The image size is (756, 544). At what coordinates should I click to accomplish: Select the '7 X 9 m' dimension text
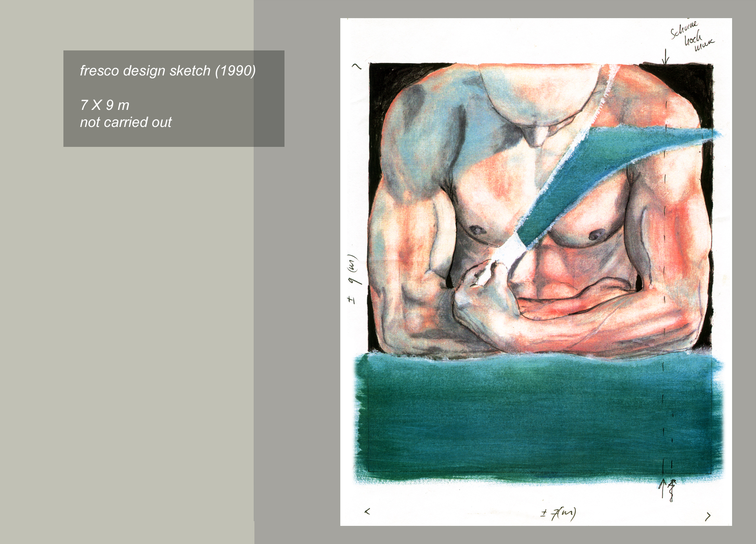click(x=105, y=105)
